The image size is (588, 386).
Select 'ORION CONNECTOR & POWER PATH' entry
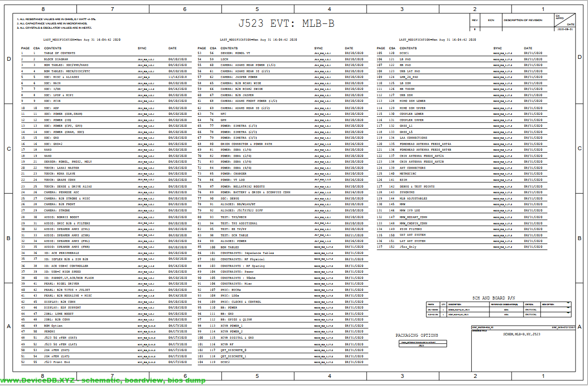245,144
